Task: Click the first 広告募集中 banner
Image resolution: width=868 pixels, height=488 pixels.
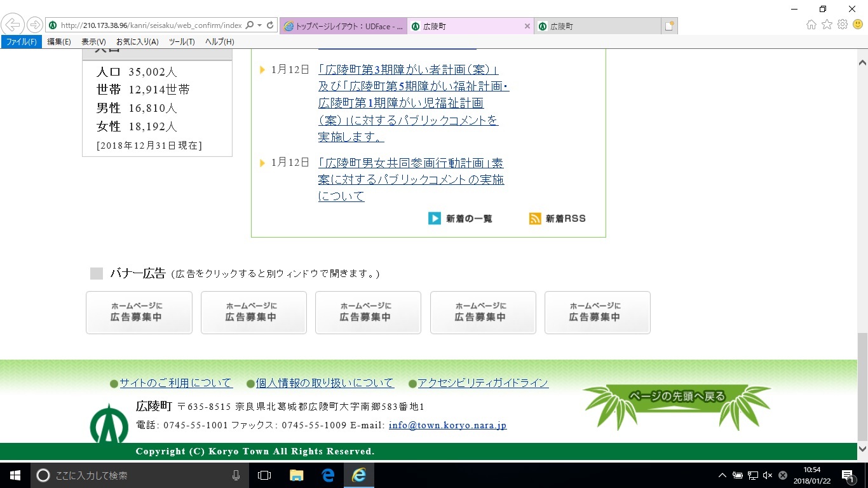Action: [139, 313]
